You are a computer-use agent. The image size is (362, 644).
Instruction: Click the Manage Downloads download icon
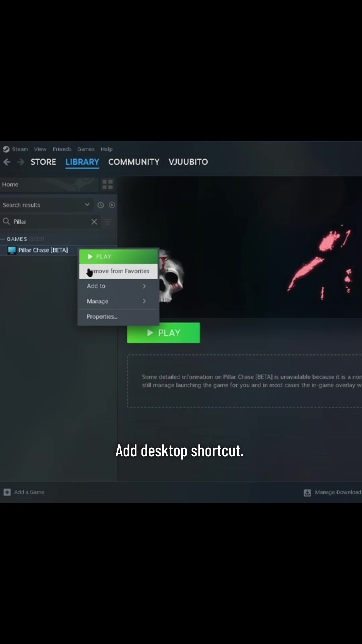point(307,493)
